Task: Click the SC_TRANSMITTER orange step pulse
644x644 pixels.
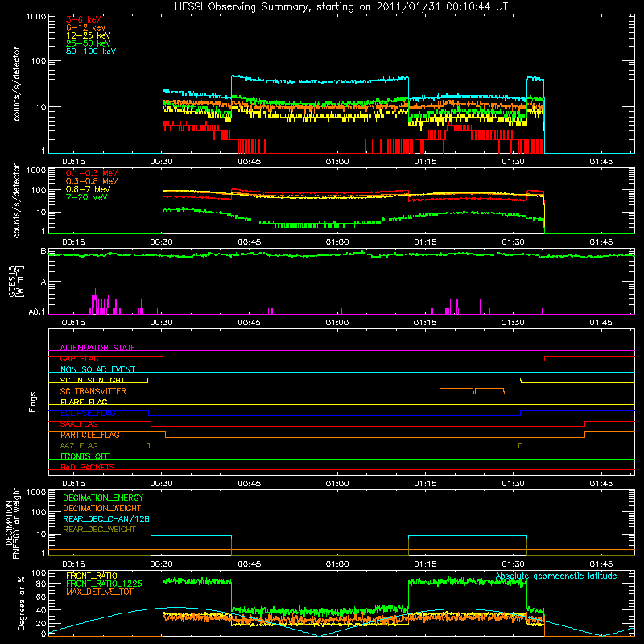Action: pyautogui.click(x=472, y=391)
